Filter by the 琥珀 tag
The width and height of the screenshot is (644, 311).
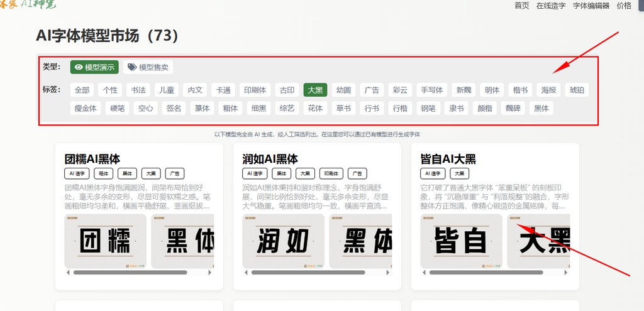[577, 90]
